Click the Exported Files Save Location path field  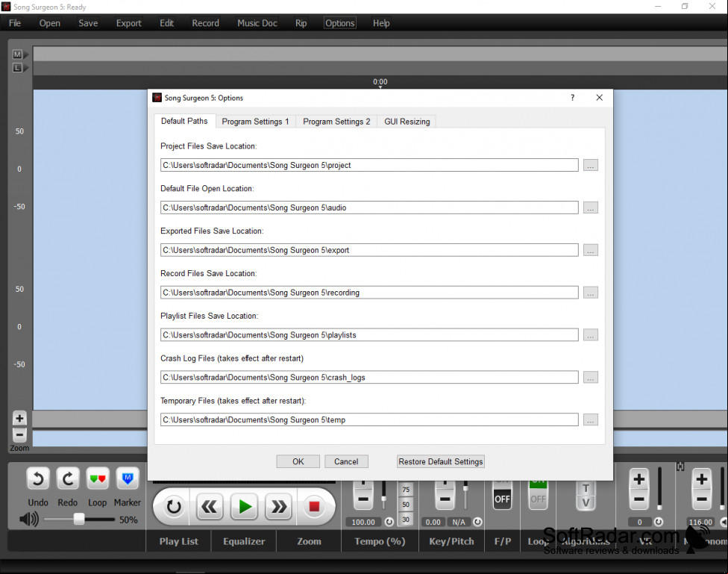coord(369,250)
